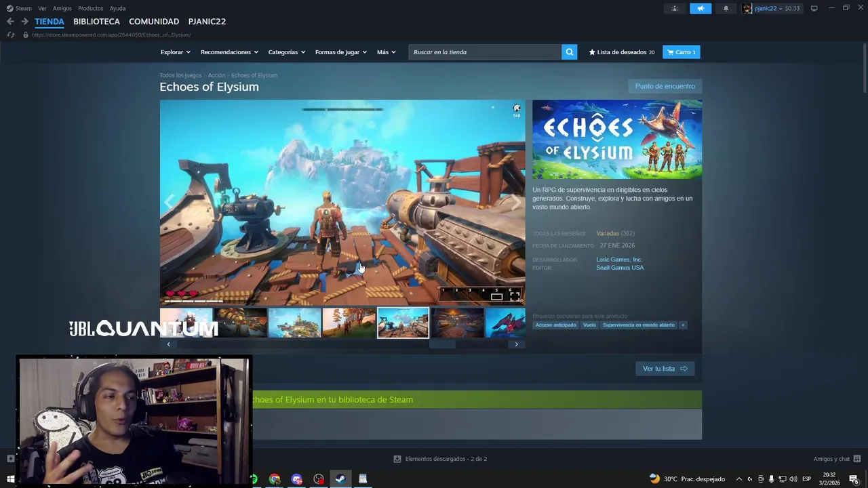Open the Ayuda menu

click(117, 8)
